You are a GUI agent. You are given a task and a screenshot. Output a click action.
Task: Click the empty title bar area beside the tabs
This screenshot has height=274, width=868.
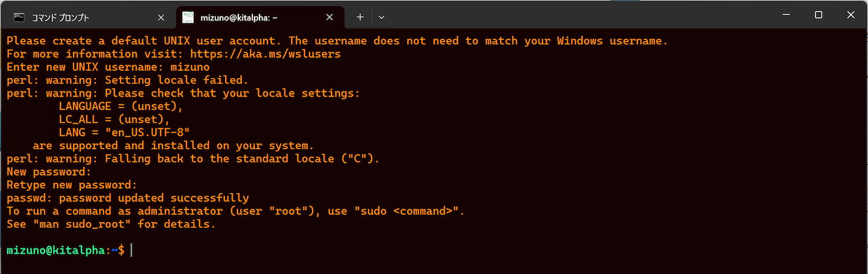click(579, 16)
